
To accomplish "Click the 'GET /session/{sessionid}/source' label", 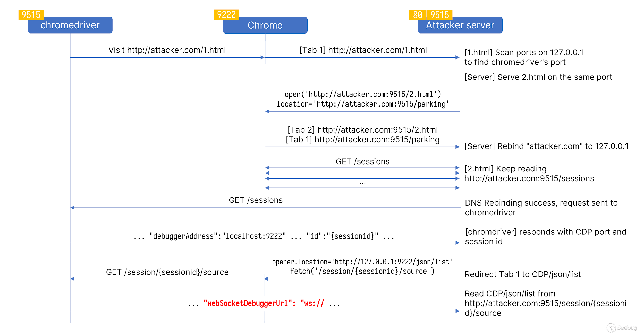I will click(x=167, y=272).
